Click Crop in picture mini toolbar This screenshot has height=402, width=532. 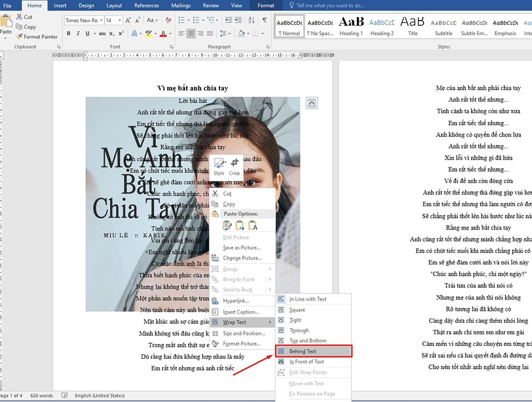pyautogui.click(x=234, y=167)
